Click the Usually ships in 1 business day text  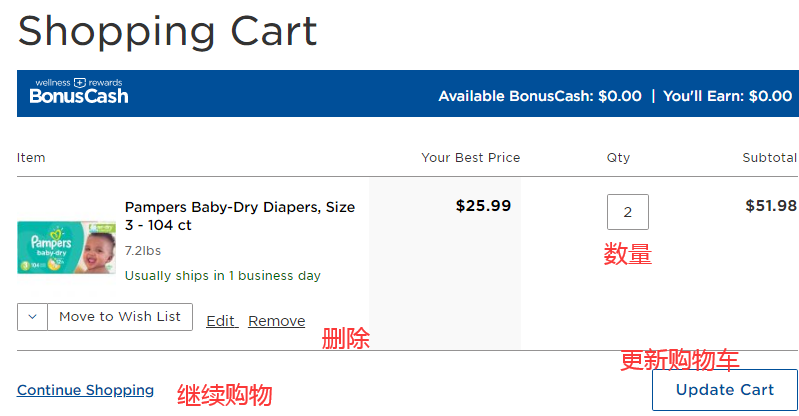tap(222, 275)
